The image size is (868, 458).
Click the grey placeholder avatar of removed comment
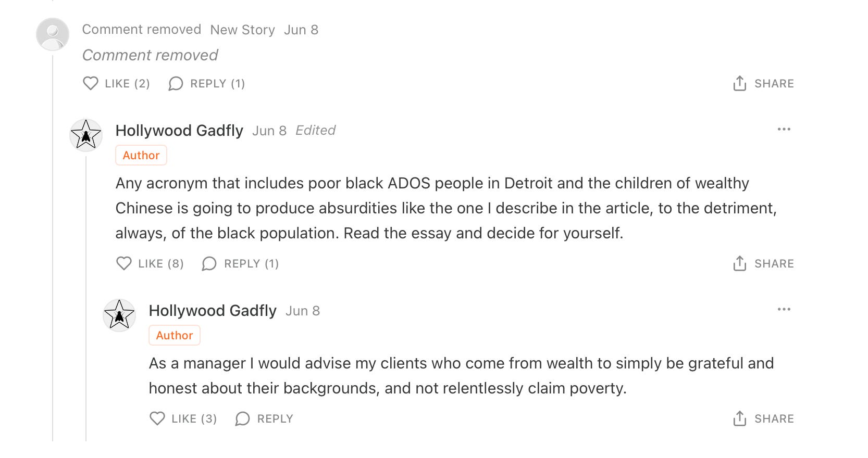(53, 34)
